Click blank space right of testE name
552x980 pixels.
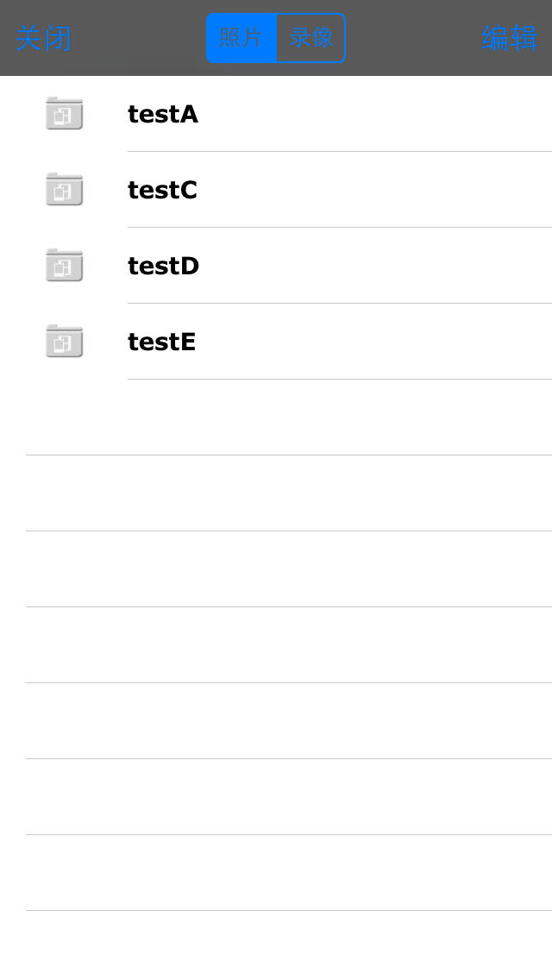coord(375,342)
